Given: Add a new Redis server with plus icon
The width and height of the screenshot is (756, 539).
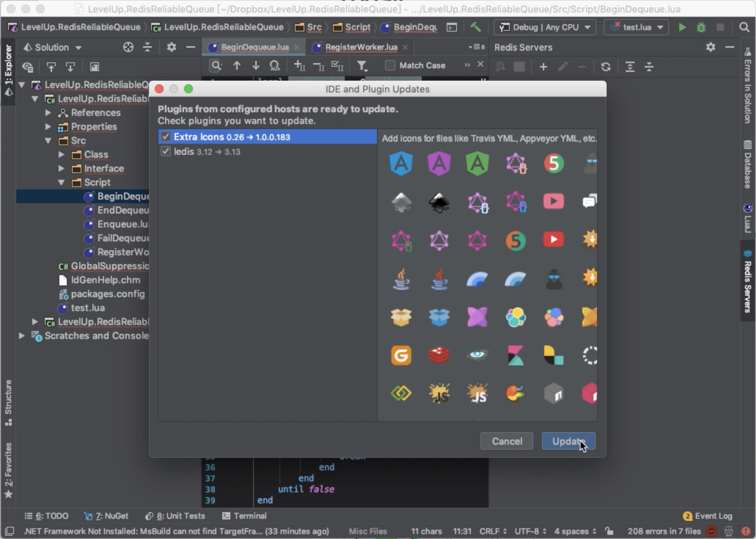Looking at the screenshot, I should 543,67.
